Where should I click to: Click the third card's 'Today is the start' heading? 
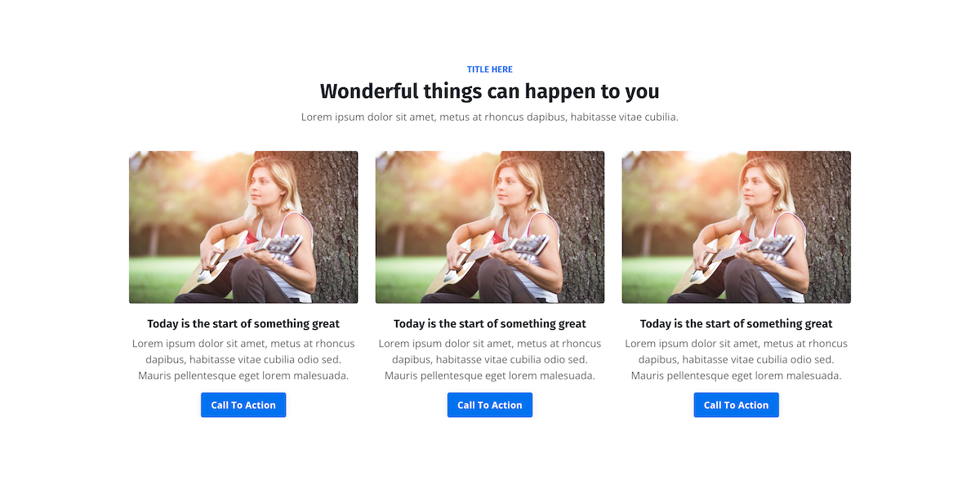(x=736, y=324)
